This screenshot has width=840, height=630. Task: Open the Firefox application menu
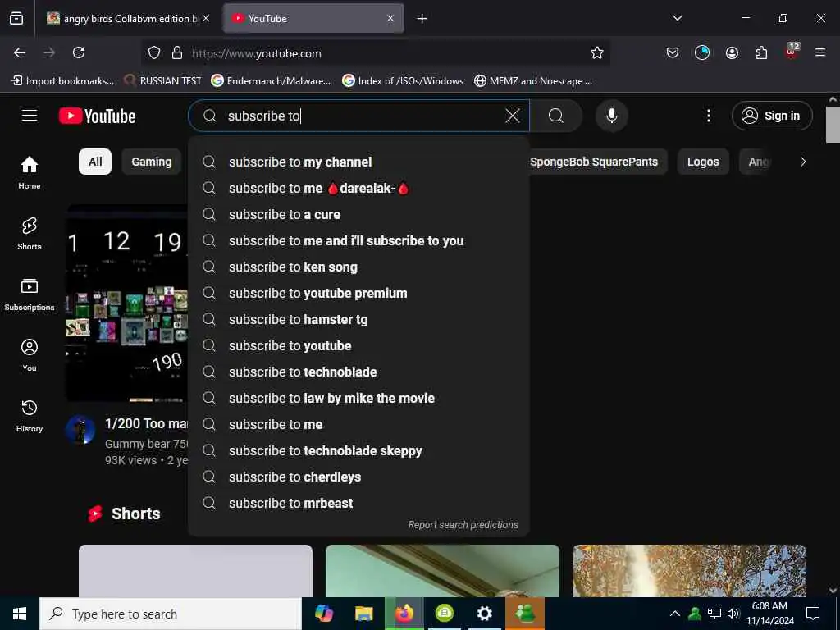click(820, 52)
